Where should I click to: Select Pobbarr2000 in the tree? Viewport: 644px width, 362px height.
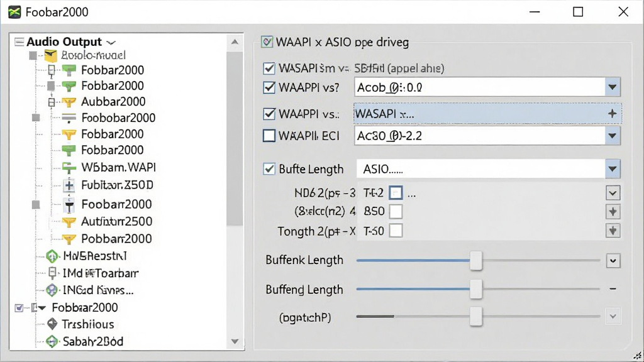point(116,239)
